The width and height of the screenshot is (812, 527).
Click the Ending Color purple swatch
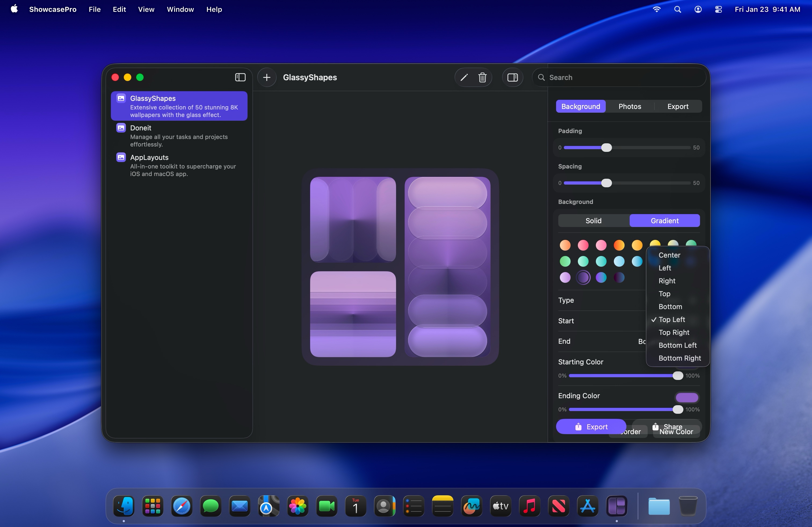click(x=687, y=397)
